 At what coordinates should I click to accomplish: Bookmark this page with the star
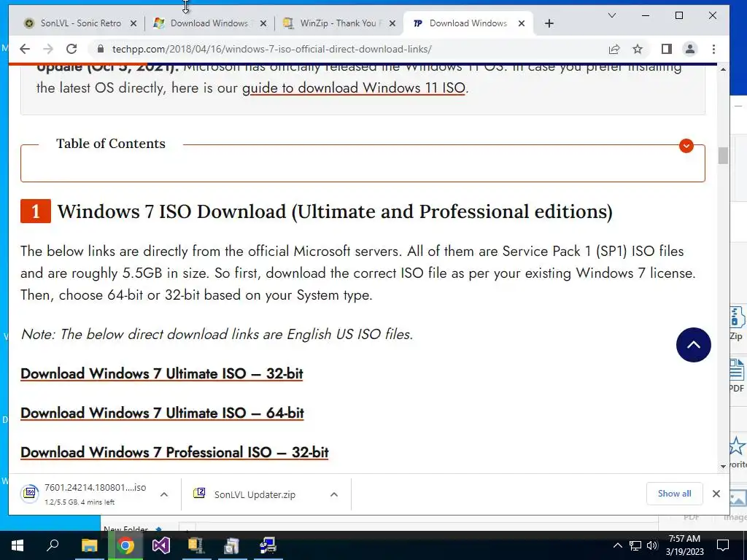tap(638, 49)
